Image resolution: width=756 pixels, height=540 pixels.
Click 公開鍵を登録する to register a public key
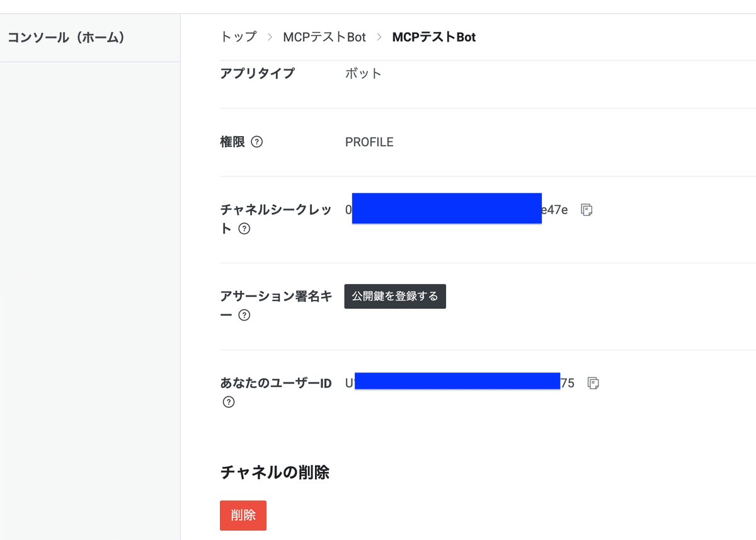pyautogui.click(x=395, y=296)
